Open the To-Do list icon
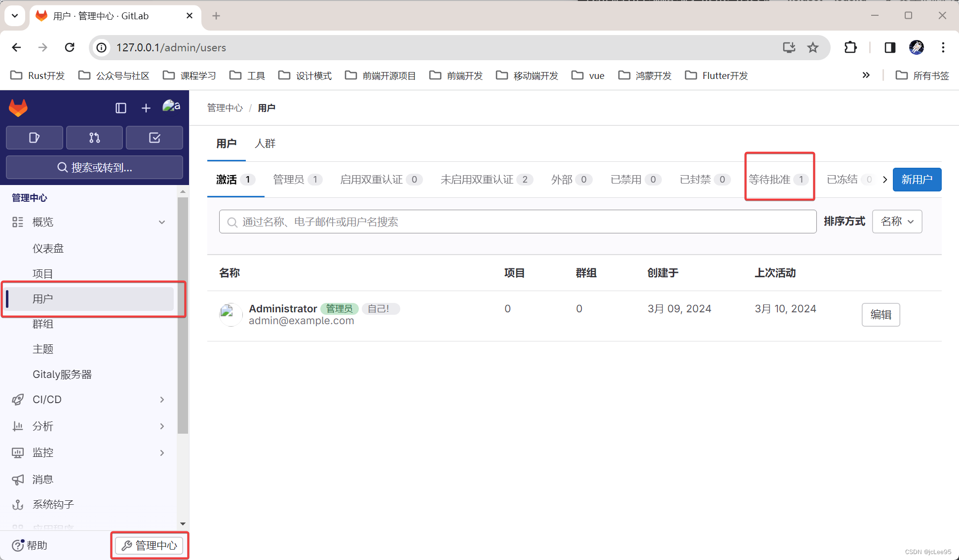This screenshot has width=959, height=560. click(154, 138)
